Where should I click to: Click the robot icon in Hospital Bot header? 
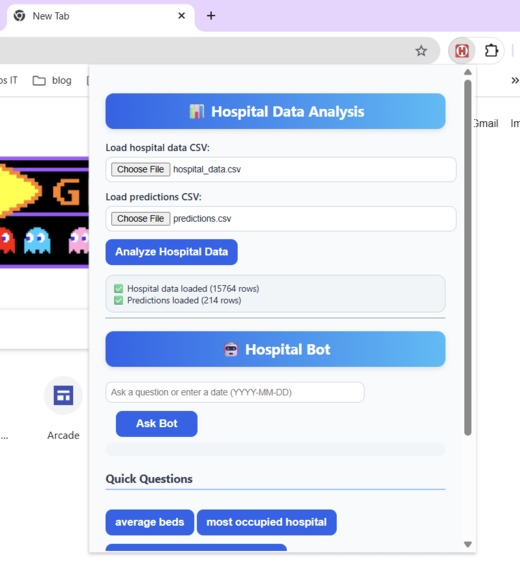click(x=231, y=349)
